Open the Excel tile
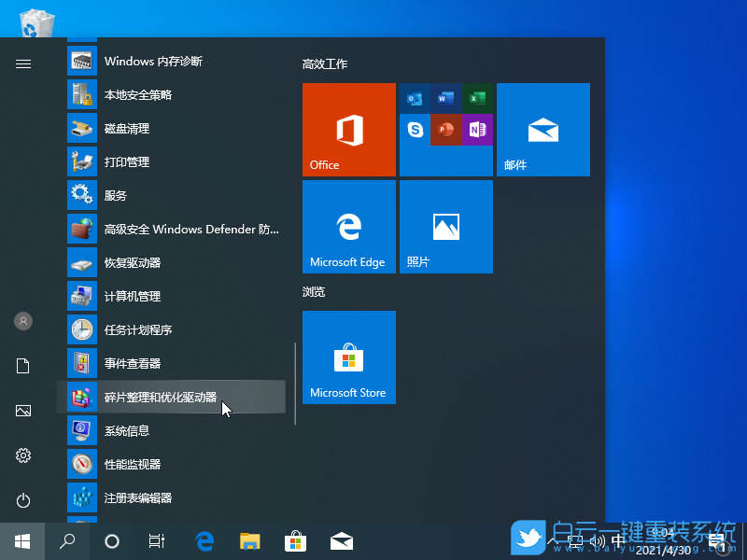Image resolution: width=747 pixels, height=560 pixels. [476, 98]
